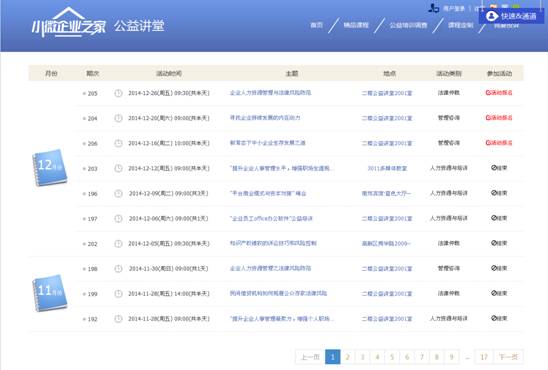The width and height of the screenshot is (548, 370).
Task: Open the 课程定制 nav item
Action: (461, 25)
